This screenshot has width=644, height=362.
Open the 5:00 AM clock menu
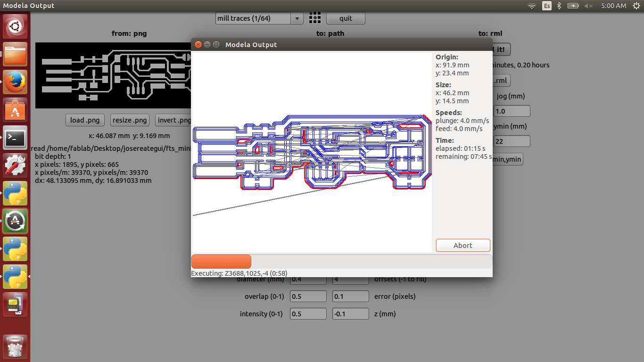614,6
